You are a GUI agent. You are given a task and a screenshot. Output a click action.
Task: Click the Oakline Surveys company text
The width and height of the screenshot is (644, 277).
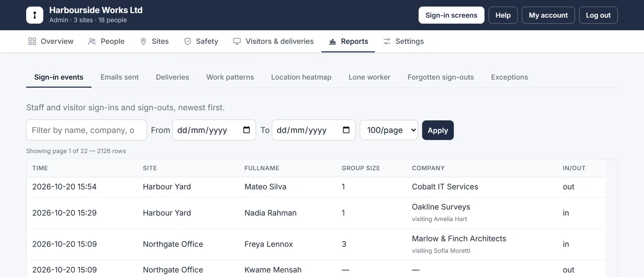[441, 207]
